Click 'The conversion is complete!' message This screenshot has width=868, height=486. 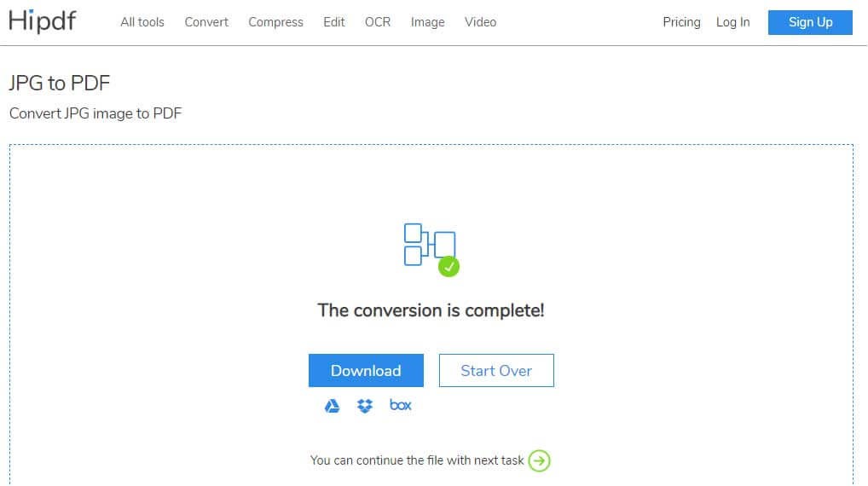pos(431,310)
